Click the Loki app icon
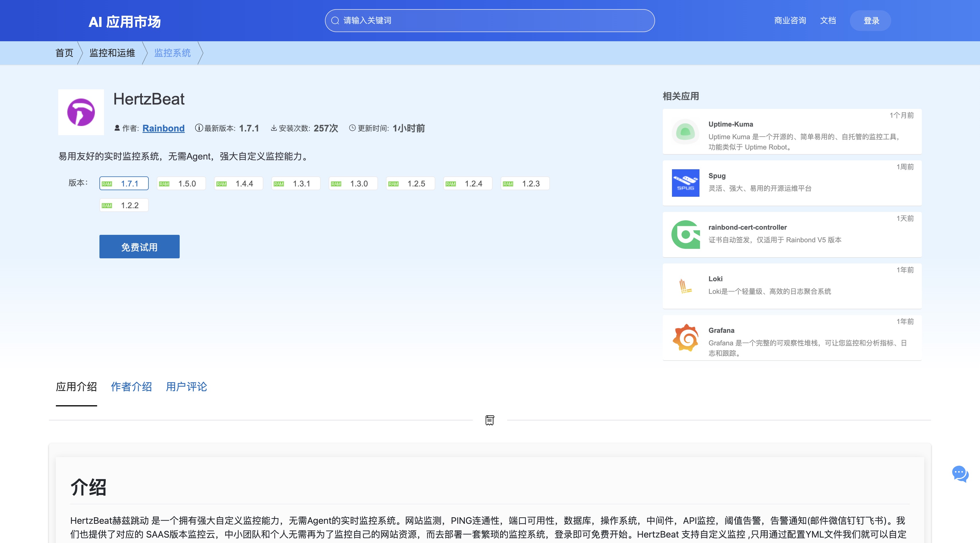980x543 pixels. pos(685,286)
